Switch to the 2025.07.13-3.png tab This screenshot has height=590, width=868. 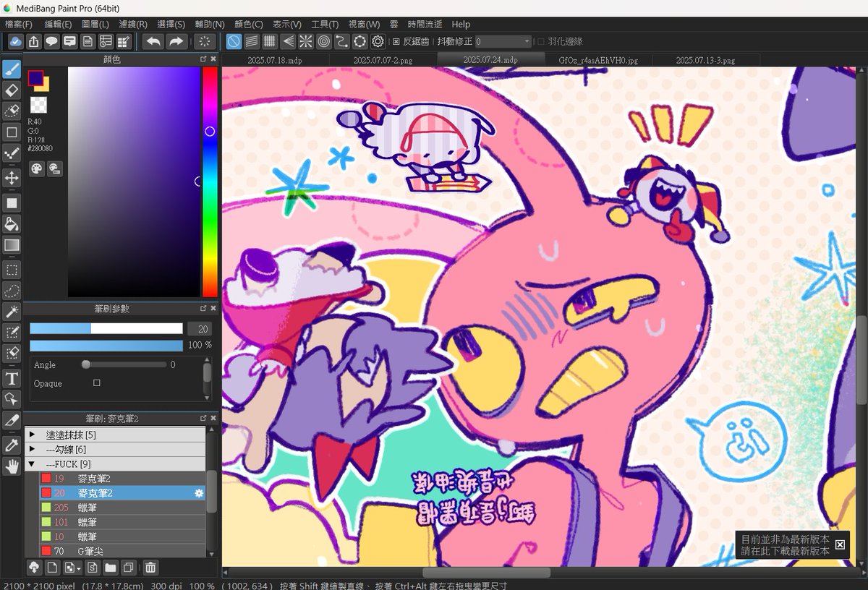705,61
